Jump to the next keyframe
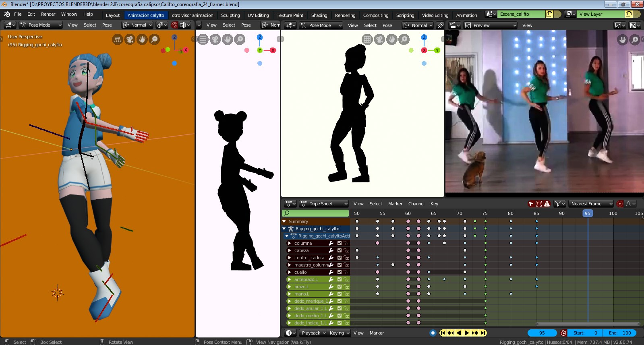 click(x=475, y=333)
